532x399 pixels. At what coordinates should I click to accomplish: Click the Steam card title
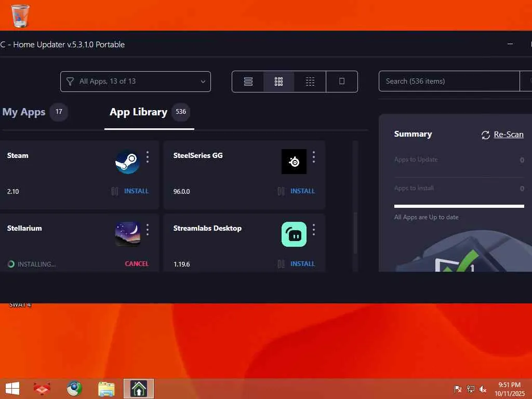tap(18, 155)
